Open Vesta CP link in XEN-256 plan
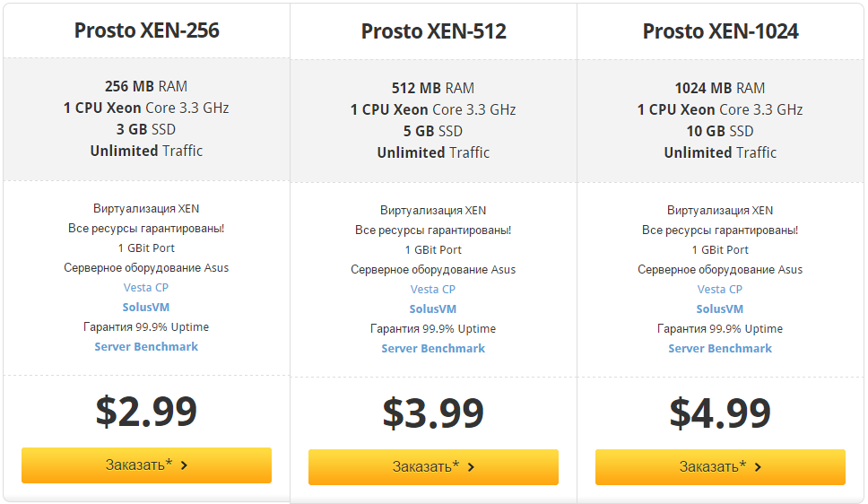This screenshot has width=868, height=504. (146, 288)
